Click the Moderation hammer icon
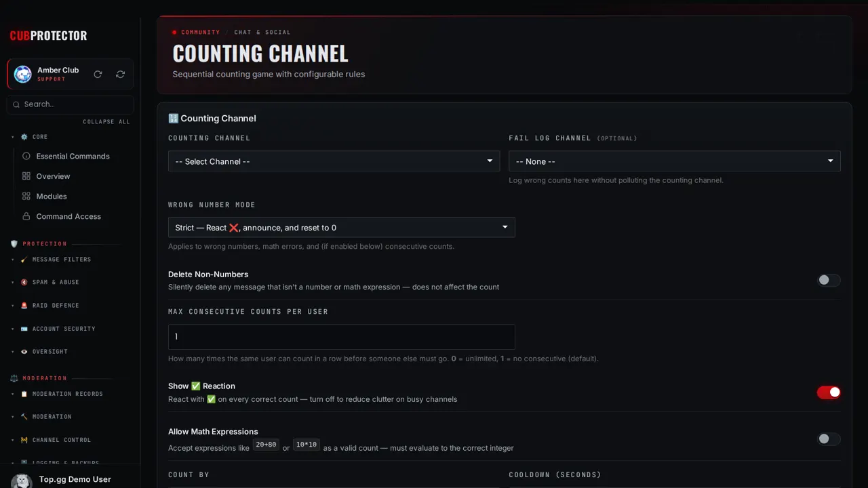868x488 pixels. pyautogui.click(x=24, y=417)
